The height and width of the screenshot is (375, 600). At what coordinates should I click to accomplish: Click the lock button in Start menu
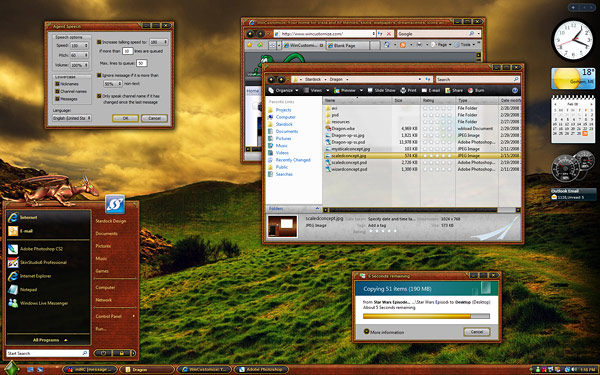click(122, 353)
